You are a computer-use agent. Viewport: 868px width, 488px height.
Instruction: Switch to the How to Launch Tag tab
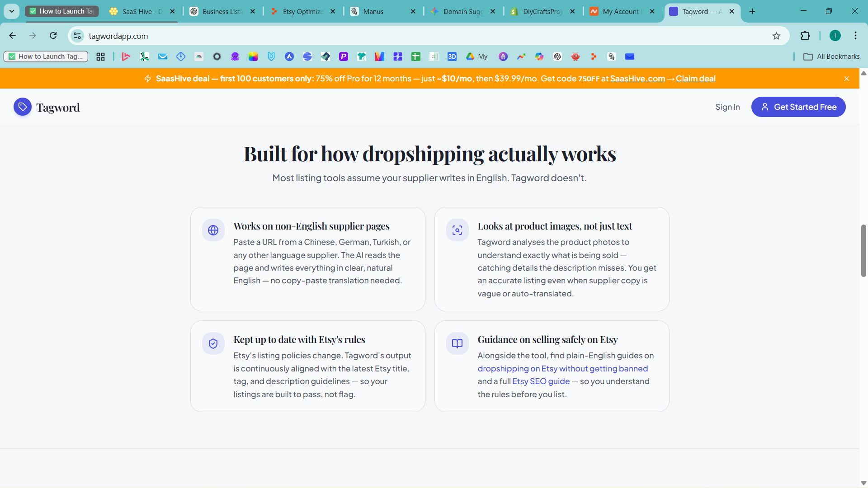pos(62,11)
